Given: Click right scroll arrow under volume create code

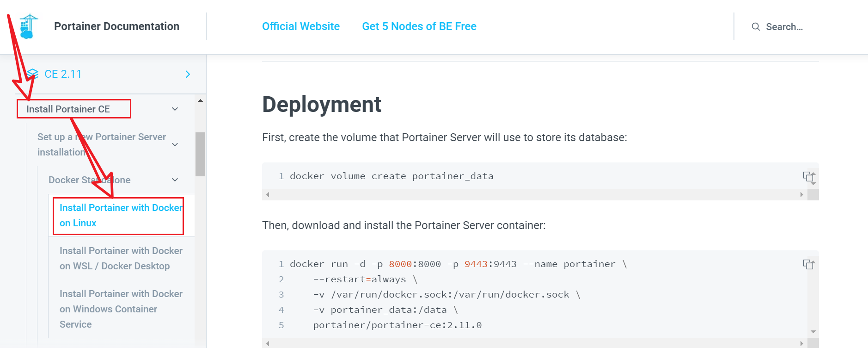Looking at the screenshot, I should coord(801,195).
